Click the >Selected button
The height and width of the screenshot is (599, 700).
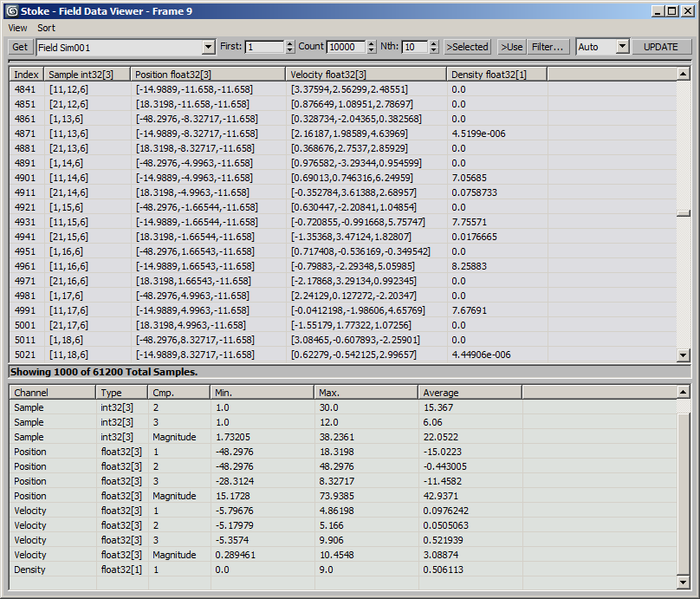point(468,47)
